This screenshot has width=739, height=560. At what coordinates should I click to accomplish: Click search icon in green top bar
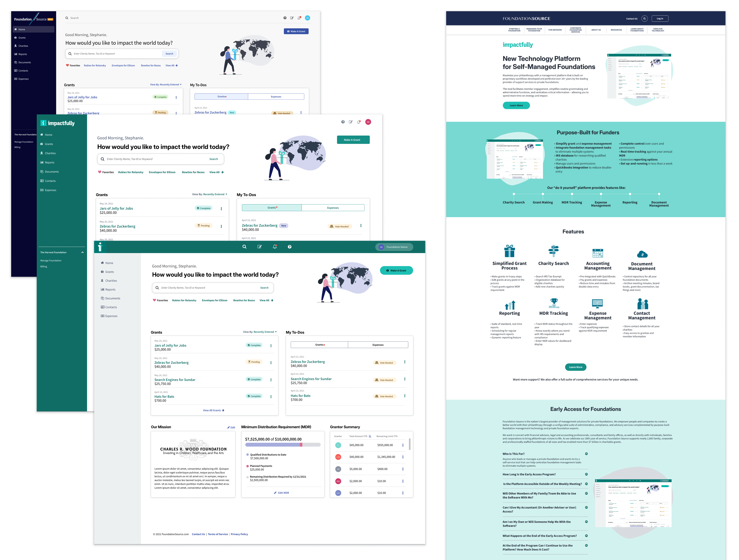tap(244, 247)
